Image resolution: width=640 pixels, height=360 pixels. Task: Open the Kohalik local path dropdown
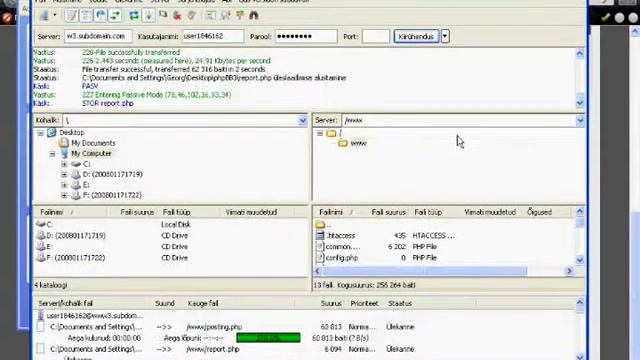click(302, 120)
